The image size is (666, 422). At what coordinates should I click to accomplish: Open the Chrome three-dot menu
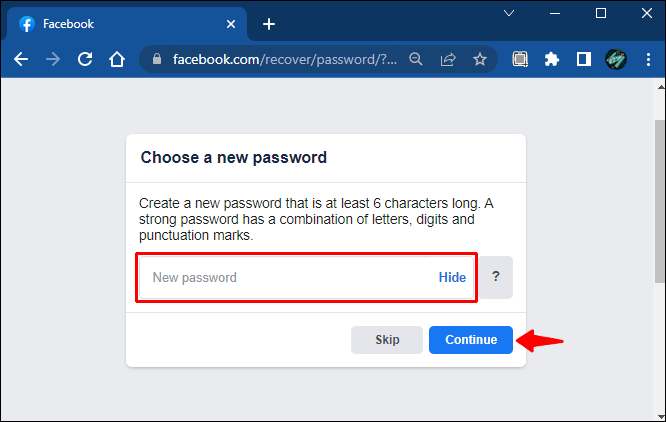(x=647, y=59)
